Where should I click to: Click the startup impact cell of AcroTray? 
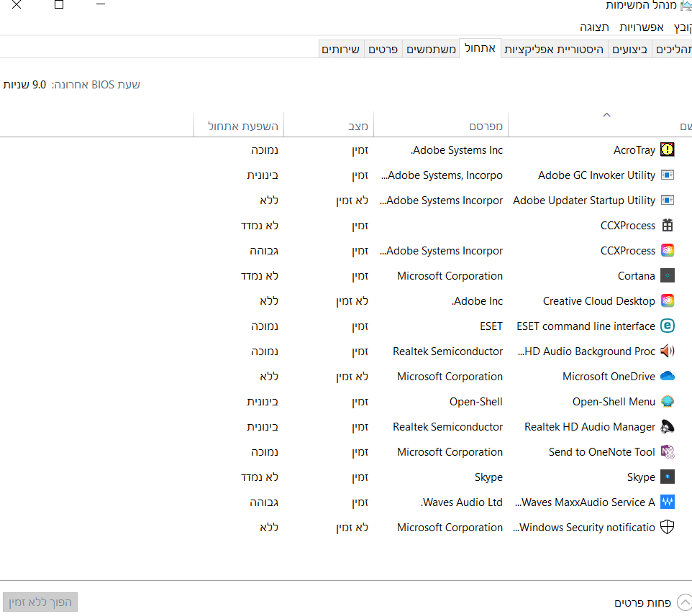(264, 150)
